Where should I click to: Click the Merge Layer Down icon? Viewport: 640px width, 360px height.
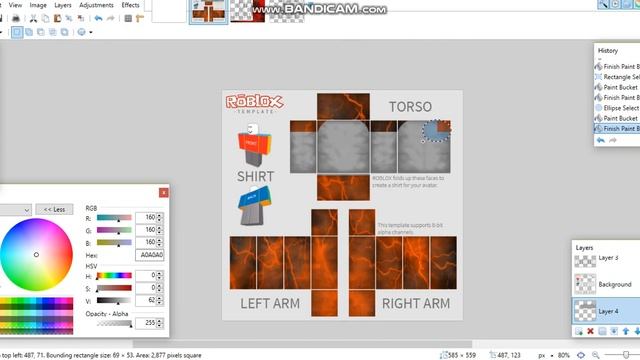(614, 331)
